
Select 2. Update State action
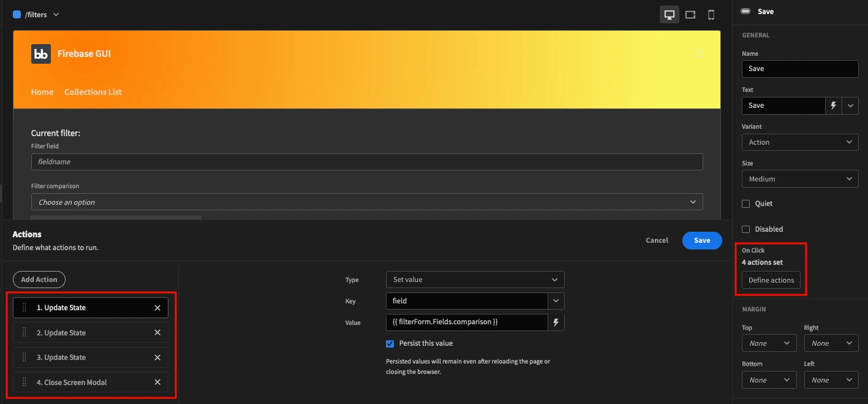tap(91, 333)
